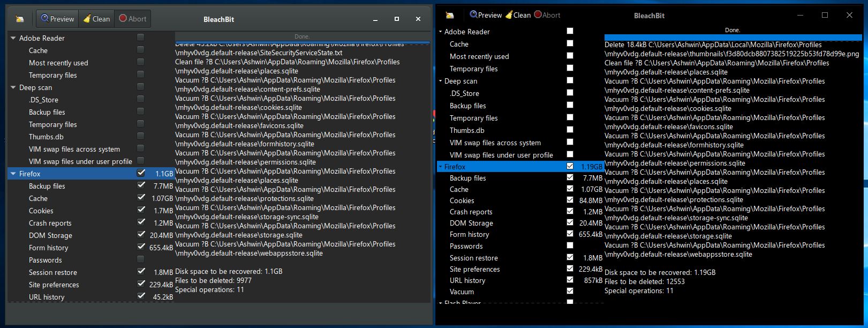Screen dimensions: 868x328
Task: Select the Site preferences item in the black-themed window
Action: (474, 269)
